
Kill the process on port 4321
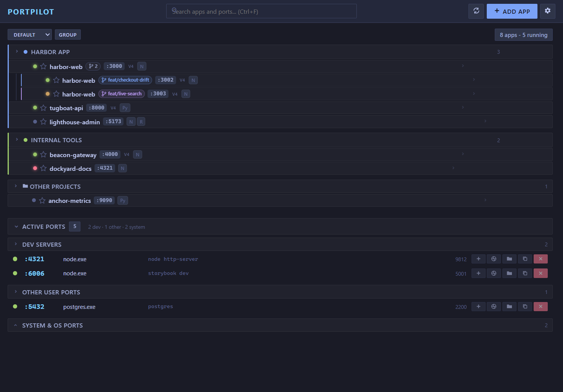click(541, 259)
